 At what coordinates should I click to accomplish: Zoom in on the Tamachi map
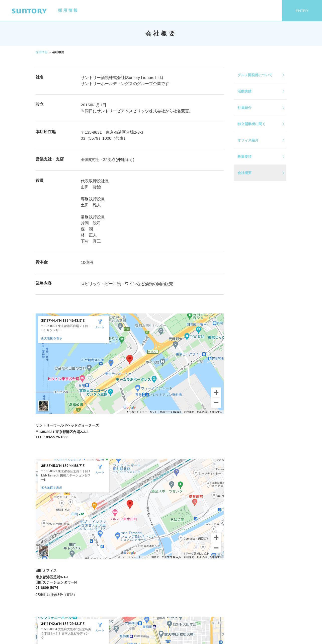point(216,538)
